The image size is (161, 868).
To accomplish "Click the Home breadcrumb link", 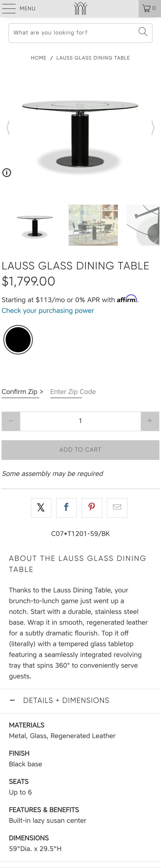I will tap(39, 58).
